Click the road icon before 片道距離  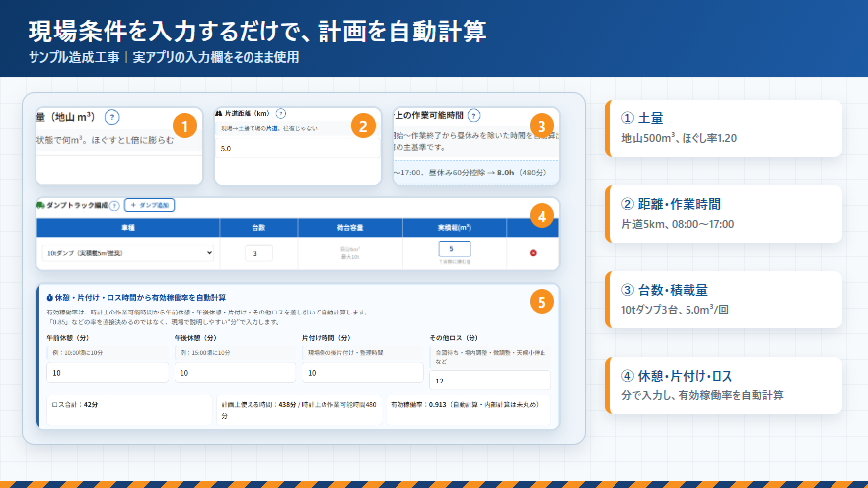pyautogui.click(x=219, y=114)
